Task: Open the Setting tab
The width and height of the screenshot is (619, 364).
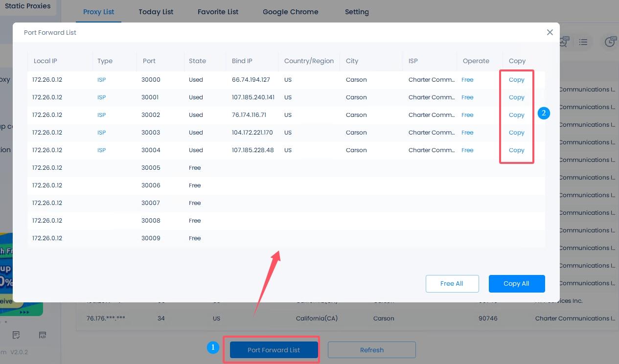Action: (x=357, y=12)
